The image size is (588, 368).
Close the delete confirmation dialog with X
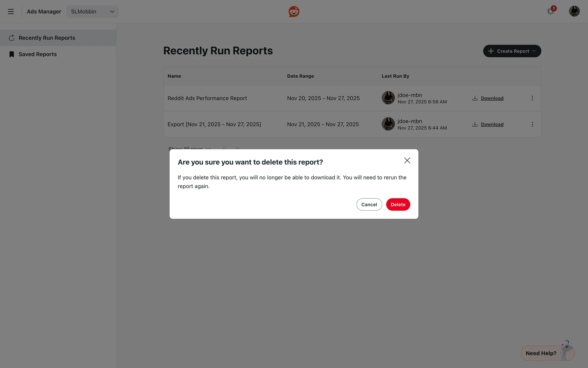point(407,161)
